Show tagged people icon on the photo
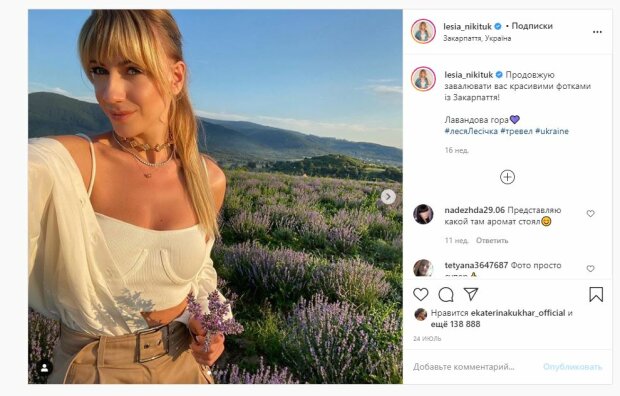 [45, 368]
